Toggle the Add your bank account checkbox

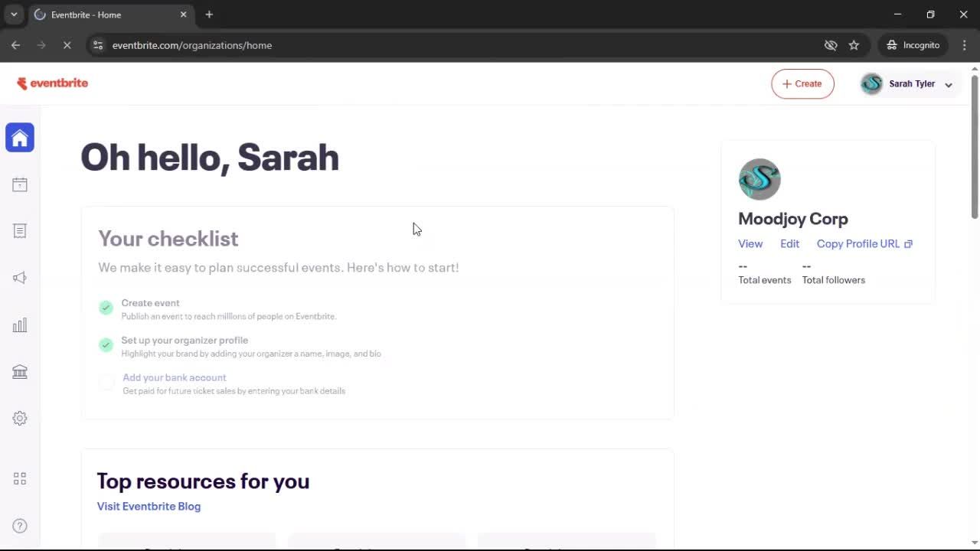tap(106, 383)
